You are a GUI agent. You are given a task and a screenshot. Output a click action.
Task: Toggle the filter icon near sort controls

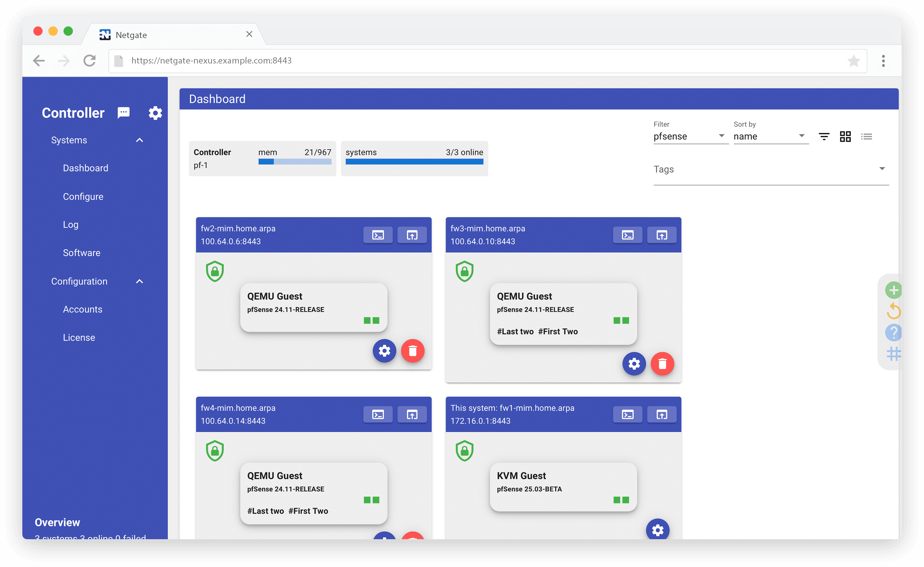(824, 137)
